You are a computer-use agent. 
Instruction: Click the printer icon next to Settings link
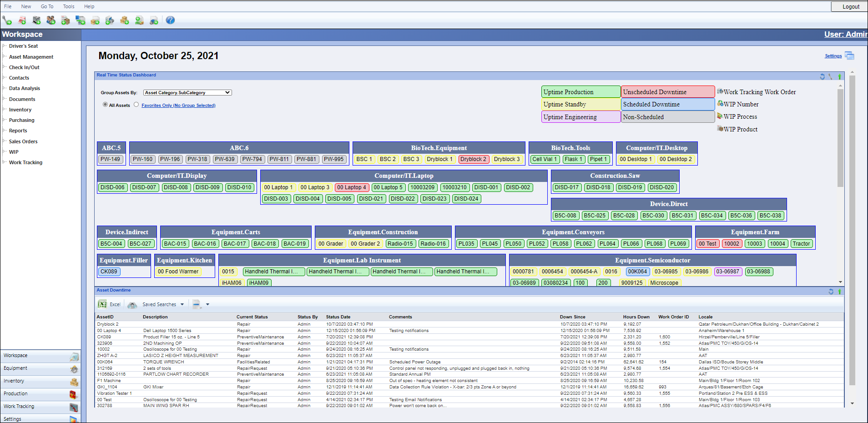point(850,55)
